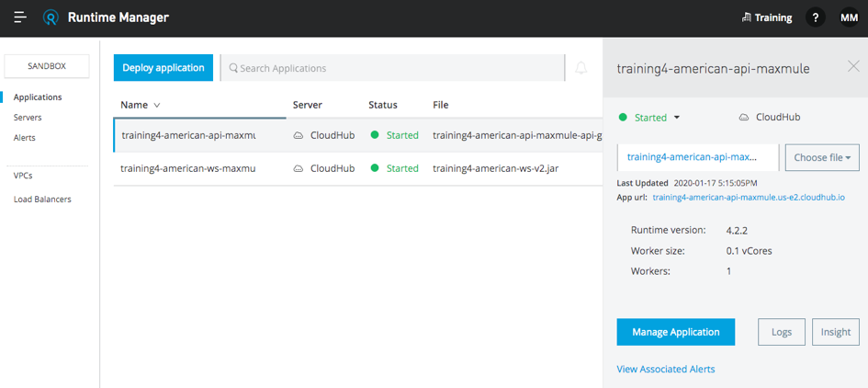This screenshot has height=388, width=868.
Task: Click the CloudHub cloud icon in american-api row
Action: pyautogui.click(x=299, y=135)
